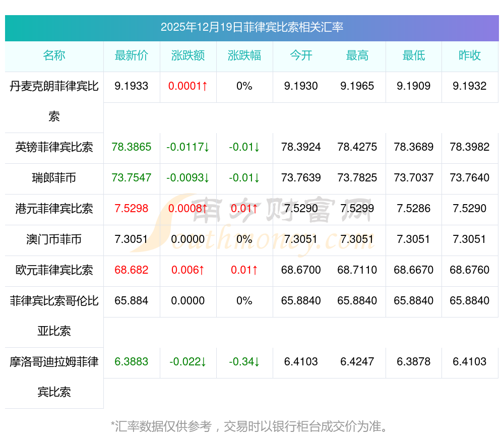
Task: Click the 68.7110 highest price cell
Action: pyautogui.click(x=357, y=270)
